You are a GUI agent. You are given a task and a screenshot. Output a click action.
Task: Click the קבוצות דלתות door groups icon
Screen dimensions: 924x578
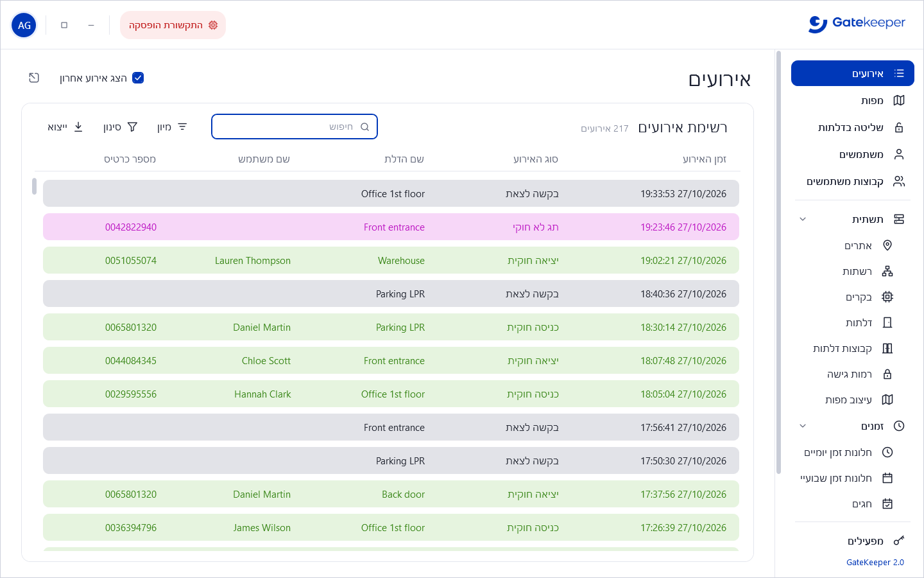coord(887,348)
